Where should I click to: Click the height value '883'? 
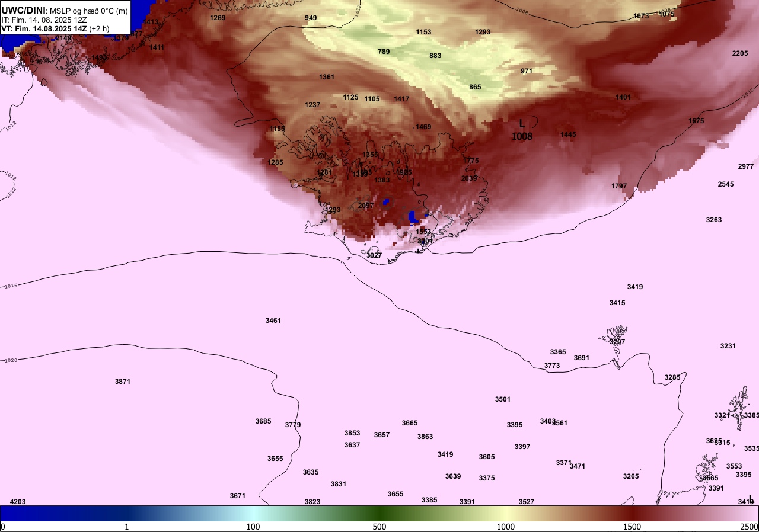click(x=435, y=56)
